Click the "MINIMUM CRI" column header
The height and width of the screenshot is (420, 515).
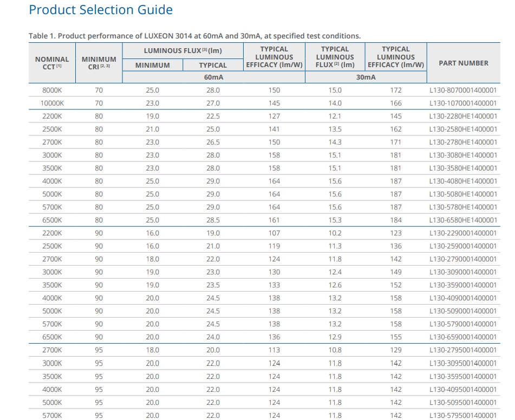[99, 63]
